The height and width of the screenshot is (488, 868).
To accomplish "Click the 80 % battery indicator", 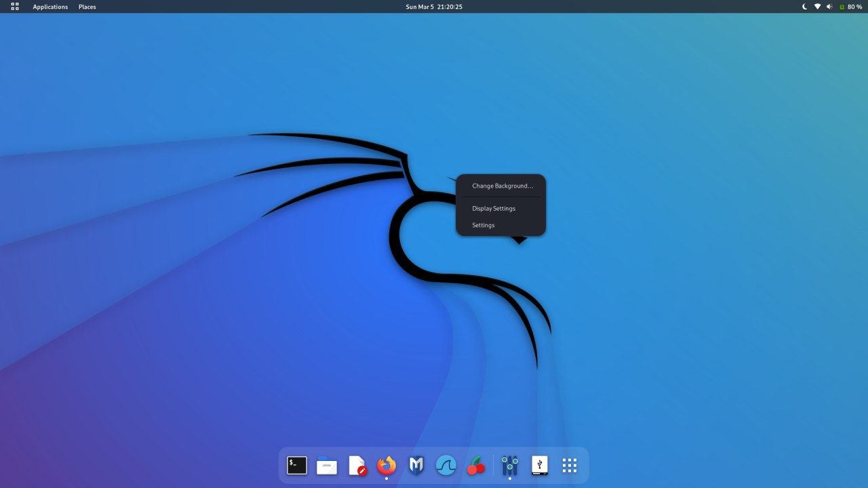I will [850, 7].
